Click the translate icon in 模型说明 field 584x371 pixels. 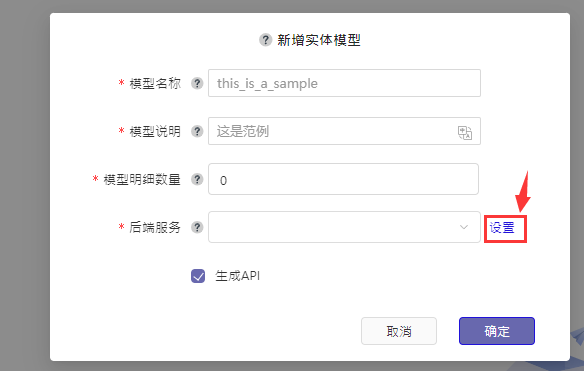click(464, 133)
